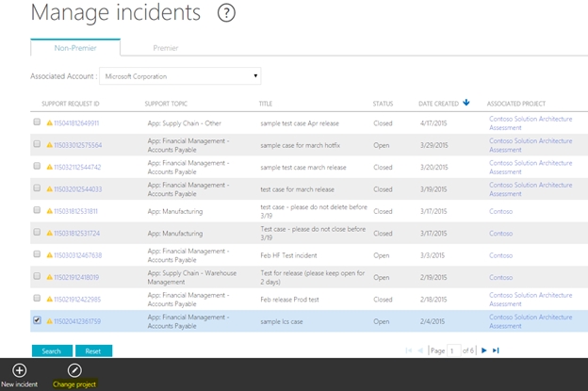Open support request 115033012575564 link

[x=77, y=145]
